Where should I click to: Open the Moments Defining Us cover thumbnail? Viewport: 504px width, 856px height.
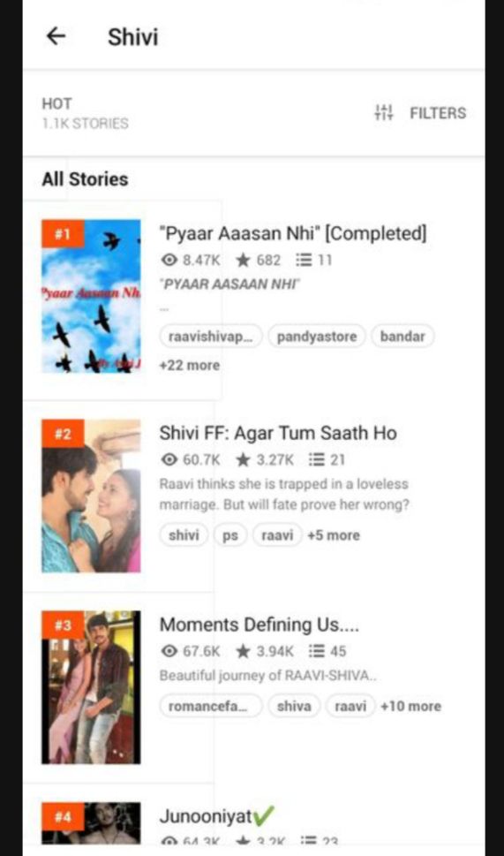click(x=91, y=686)
